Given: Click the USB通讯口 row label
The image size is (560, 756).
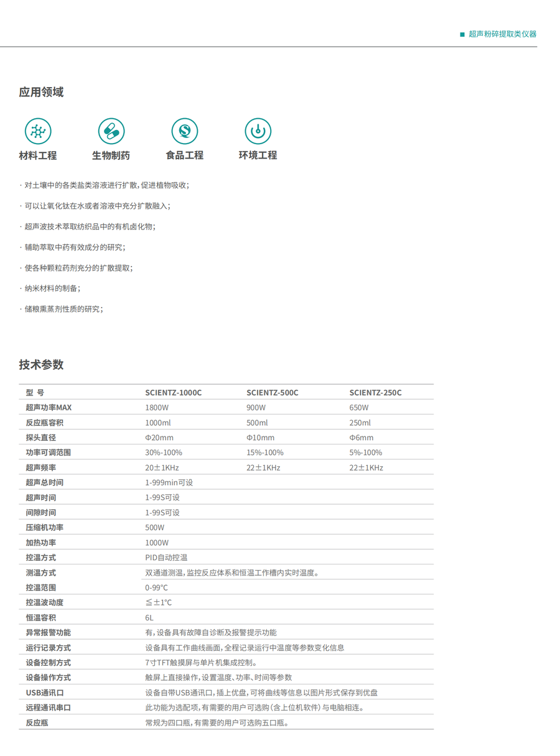Looking at the screenshot, I should coord(44,693).
